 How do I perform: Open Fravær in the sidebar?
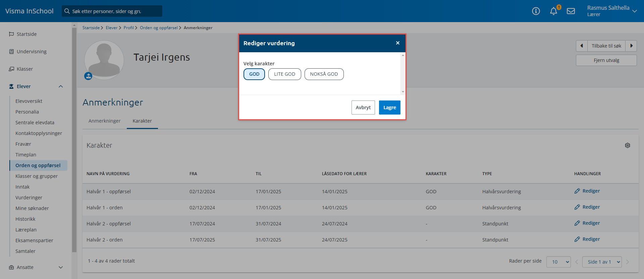coord(23,144)
